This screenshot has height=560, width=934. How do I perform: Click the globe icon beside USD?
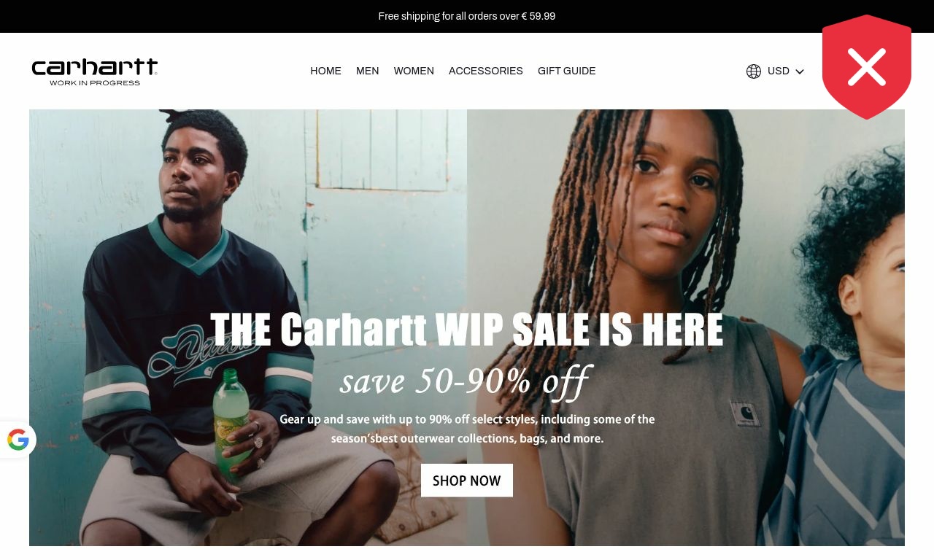(754, 71)
